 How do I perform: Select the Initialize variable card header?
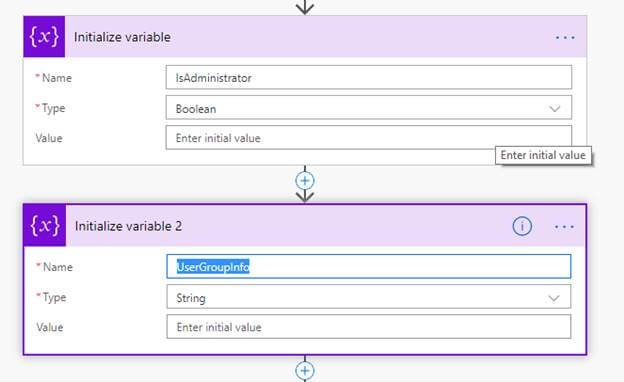tap(305, 37)
